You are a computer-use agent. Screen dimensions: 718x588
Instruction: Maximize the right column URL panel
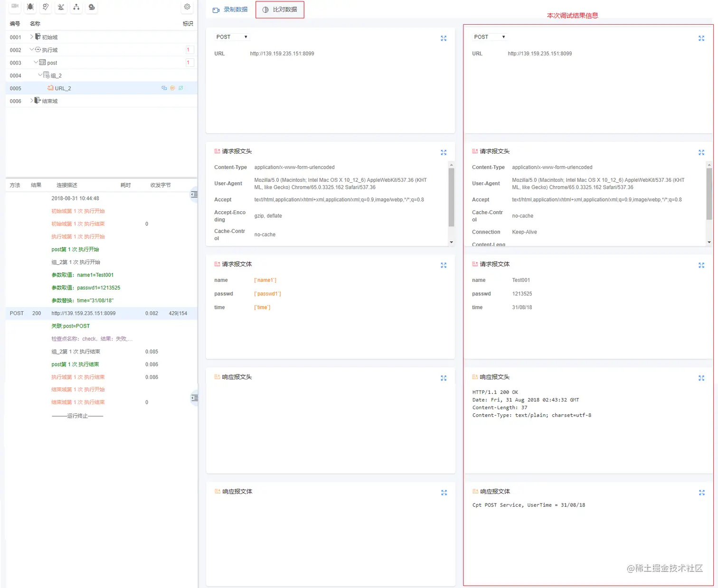(x=701, y=38)
